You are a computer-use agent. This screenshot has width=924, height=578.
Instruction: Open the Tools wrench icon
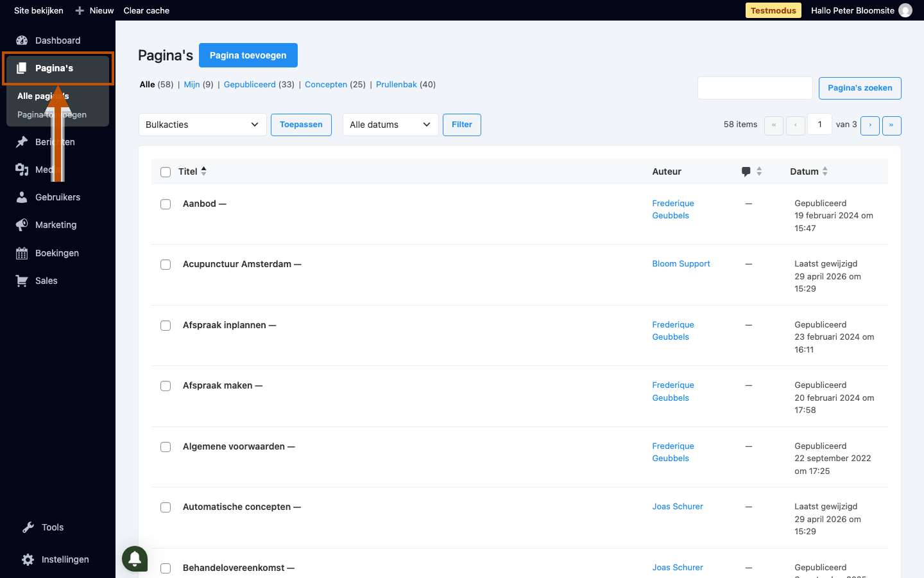point(28,527)
